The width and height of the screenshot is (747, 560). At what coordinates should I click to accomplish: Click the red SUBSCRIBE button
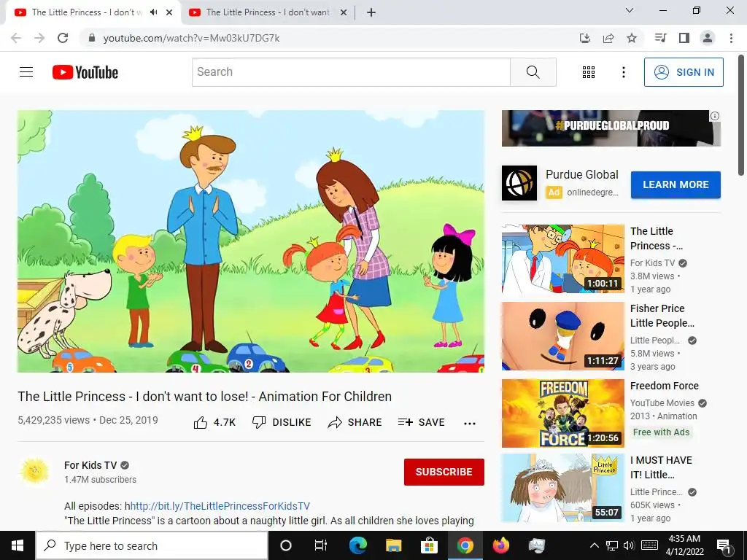pos(444,472)
